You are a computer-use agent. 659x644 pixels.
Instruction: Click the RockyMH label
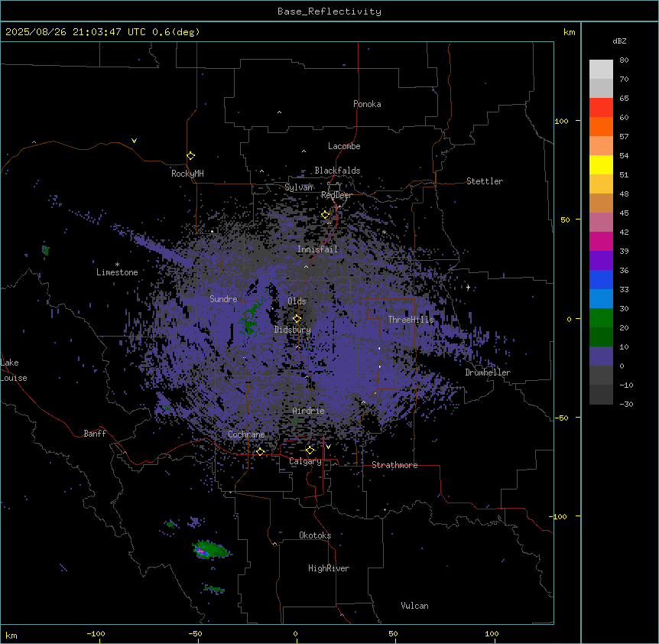[187, 174]
